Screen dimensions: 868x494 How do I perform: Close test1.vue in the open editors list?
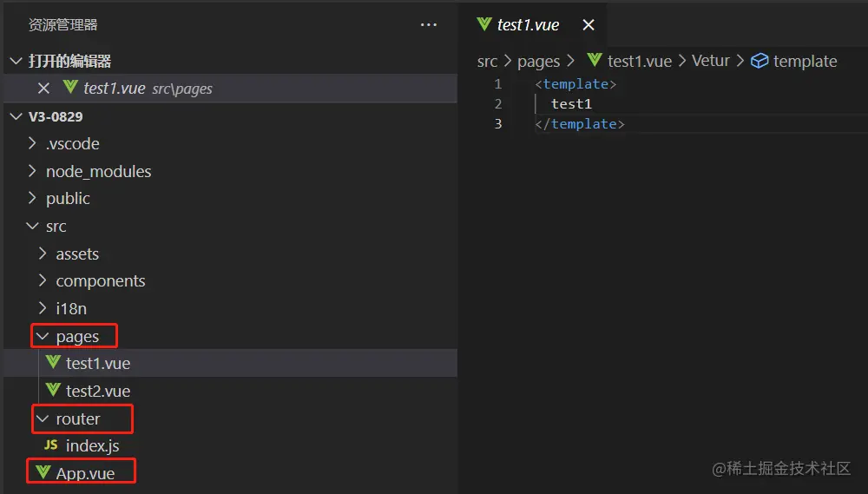coord(43,88)
